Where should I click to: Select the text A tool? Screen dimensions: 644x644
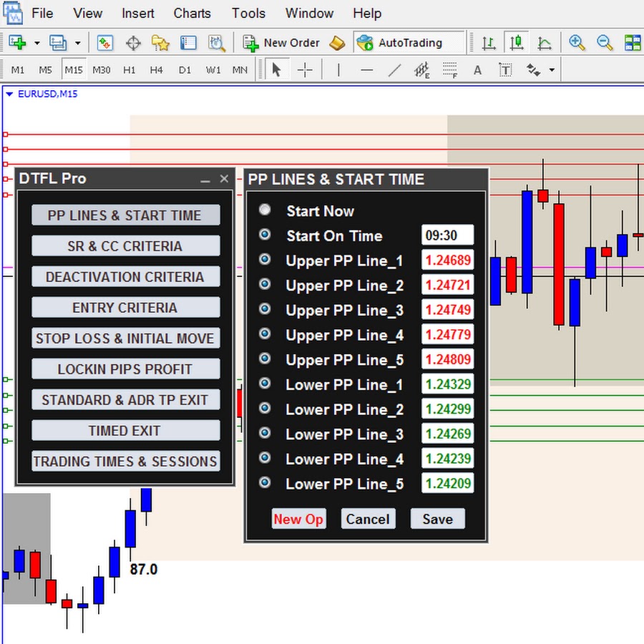[478, 70]
